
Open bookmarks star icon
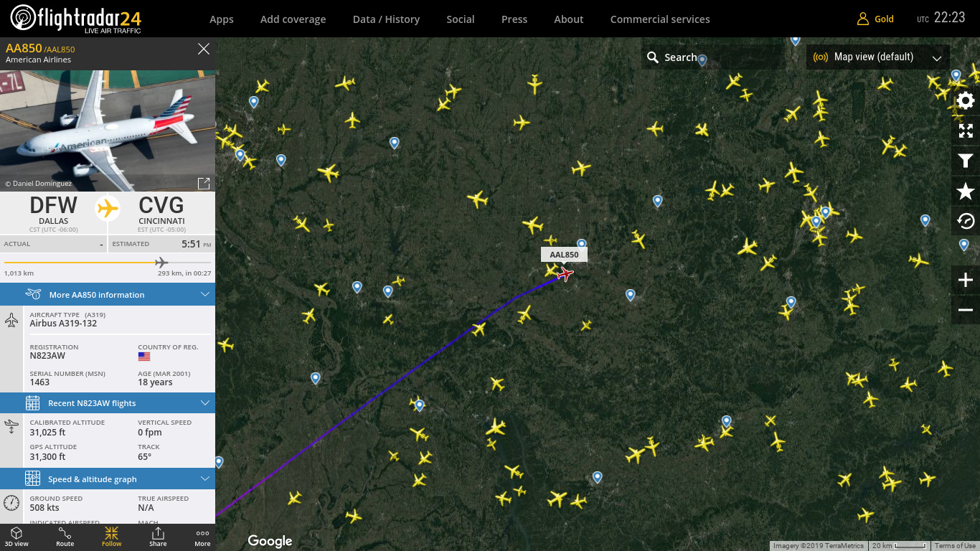(x=966, y=191)
